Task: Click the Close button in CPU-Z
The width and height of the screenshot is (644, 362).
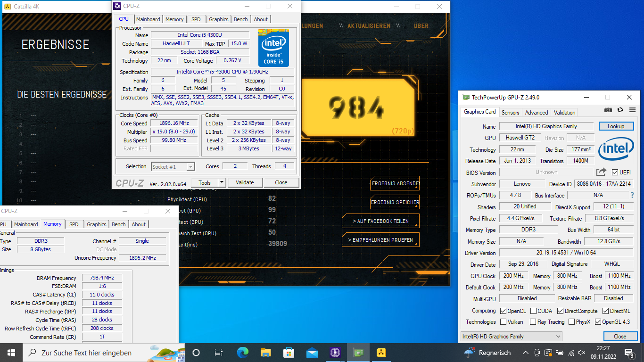Action: (281, 182)
